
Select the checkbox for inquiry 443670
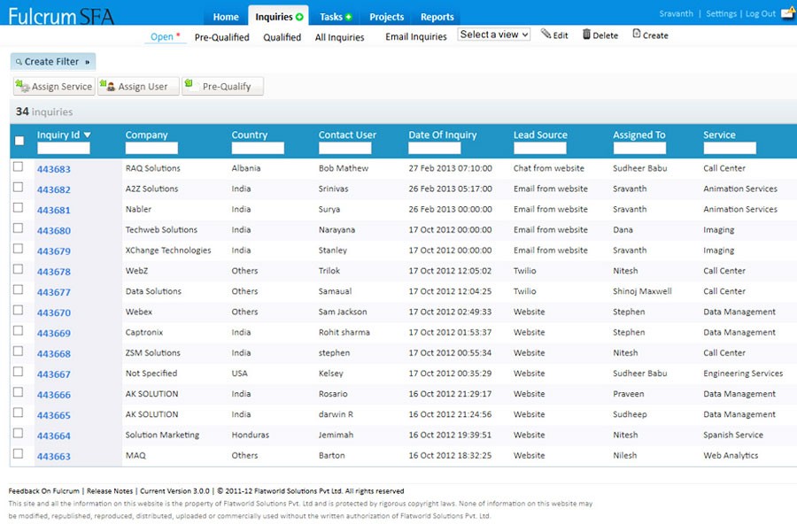19,311
